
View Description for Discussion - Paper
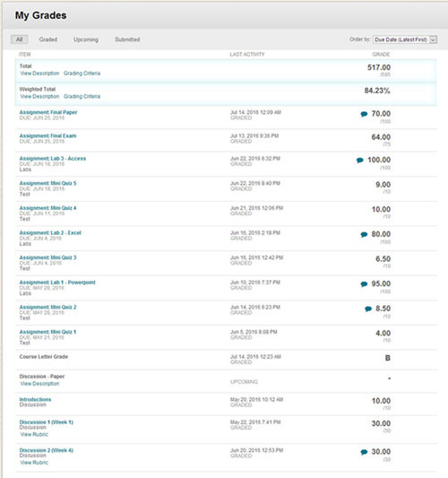point(39,384)
